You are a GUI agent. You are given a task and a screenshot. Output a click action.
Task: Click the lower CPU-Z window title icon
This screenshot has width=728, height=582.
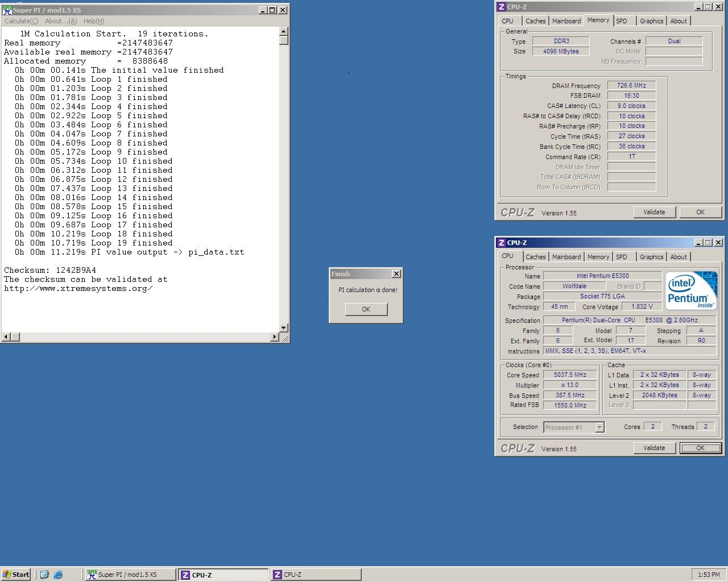501,243
